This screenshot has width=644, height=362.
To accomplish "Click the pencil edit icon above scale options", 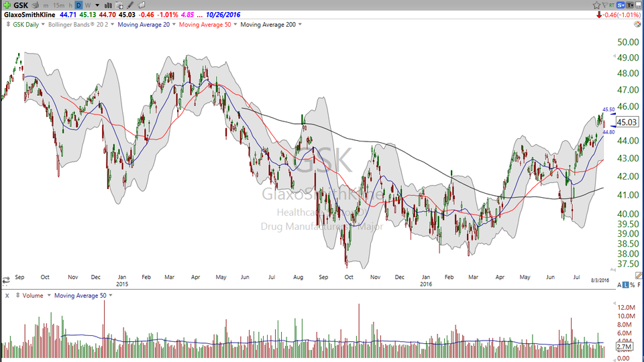I will [639, 276].
